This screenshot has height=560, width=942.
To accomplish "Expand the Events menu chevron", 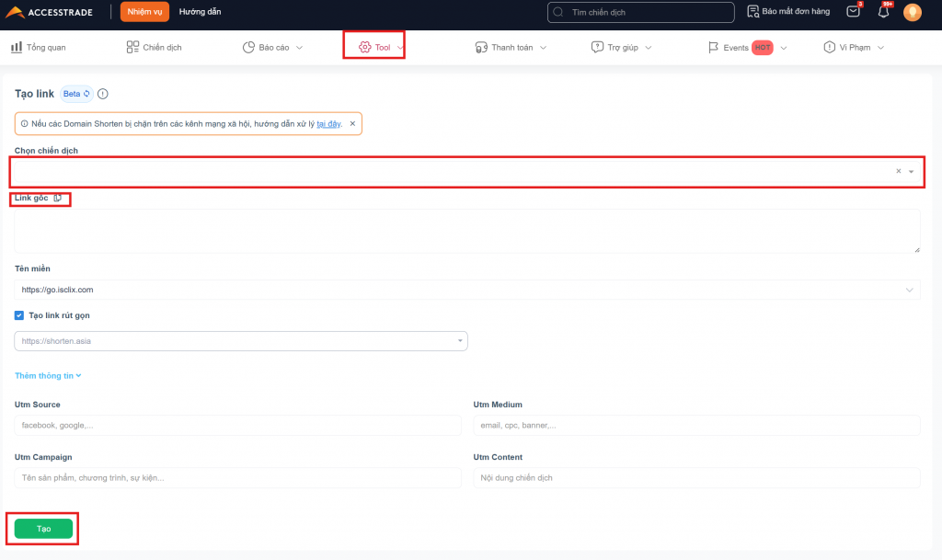I will 784,48.
